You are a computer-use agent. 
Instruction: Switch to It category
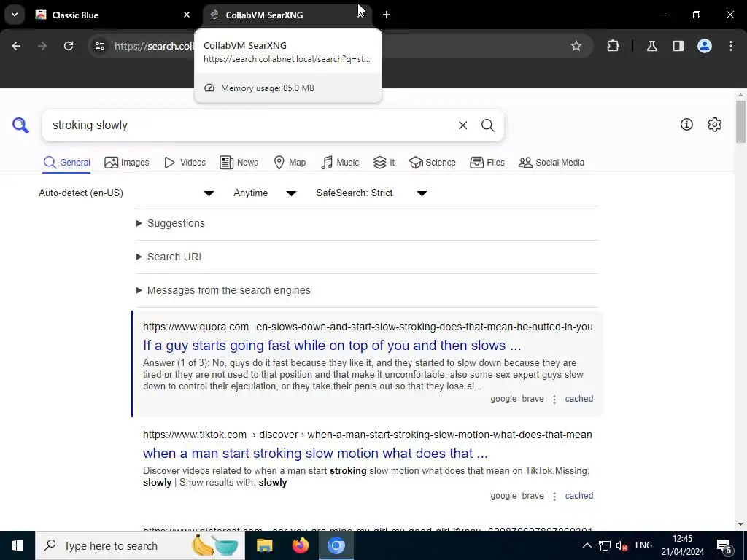pyautogui.click(x=384, y=163)
